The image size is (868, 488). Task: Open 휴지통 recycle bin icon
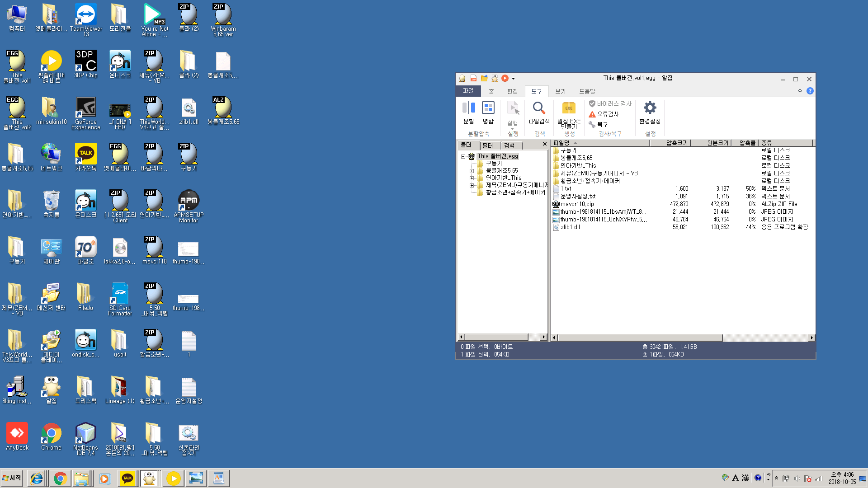[x=52, y=204]
